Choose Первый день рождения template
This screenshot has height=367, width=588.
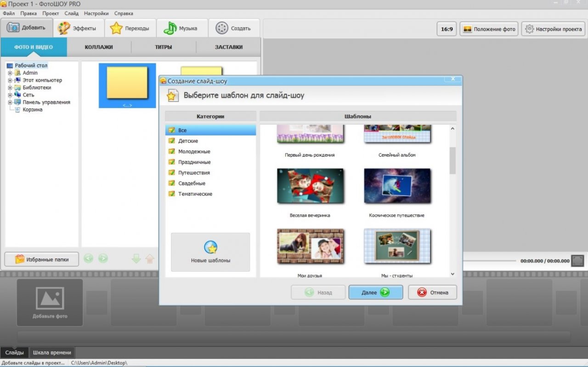coord(310,134)
